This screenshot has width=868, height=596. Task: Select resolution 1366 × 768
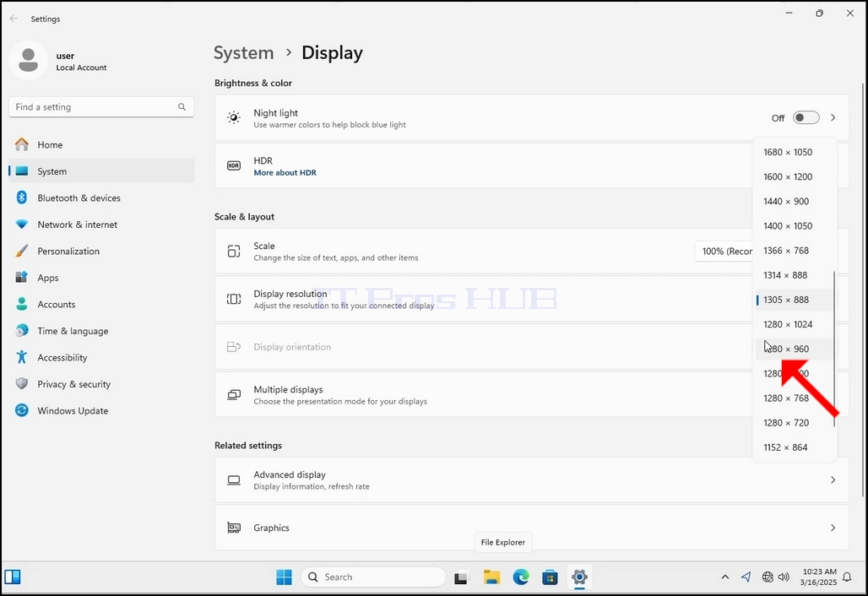[794, 251]
